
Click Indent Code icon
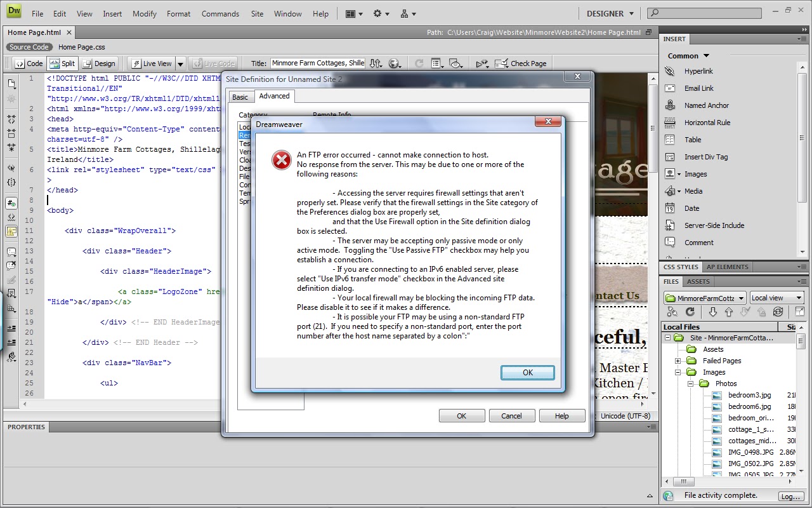pos(11,328)
